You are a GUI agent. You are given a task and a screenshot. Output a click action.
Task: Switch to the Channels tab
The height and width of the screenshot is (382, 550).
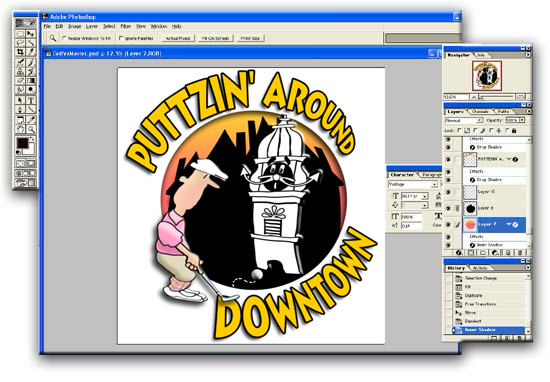(480, 112)
